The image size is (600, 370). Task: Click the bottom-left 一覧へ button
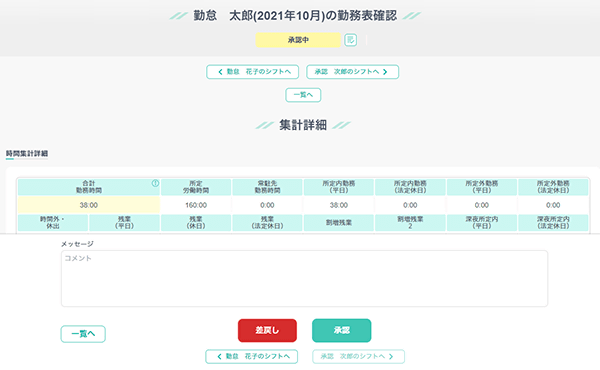(83, 334)
